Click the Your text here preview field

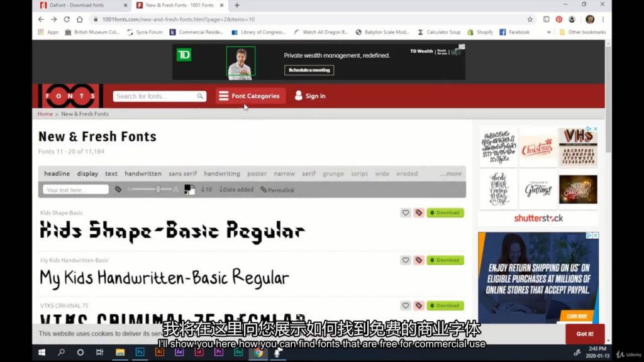pyautogui.click(x=75, y=190)
